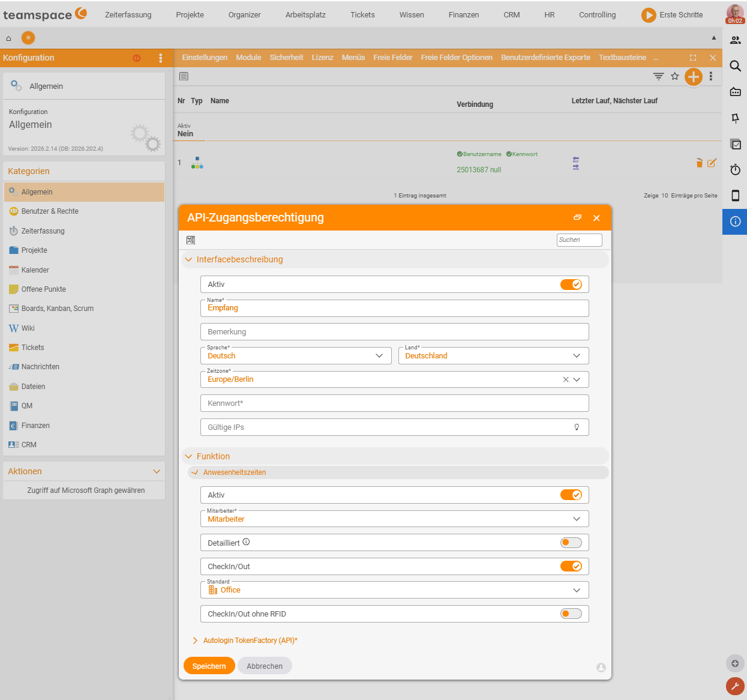Viewport: 747px width, 700px height.
Task: Collapse the Aktionen panel
Action: pos(157,471)
